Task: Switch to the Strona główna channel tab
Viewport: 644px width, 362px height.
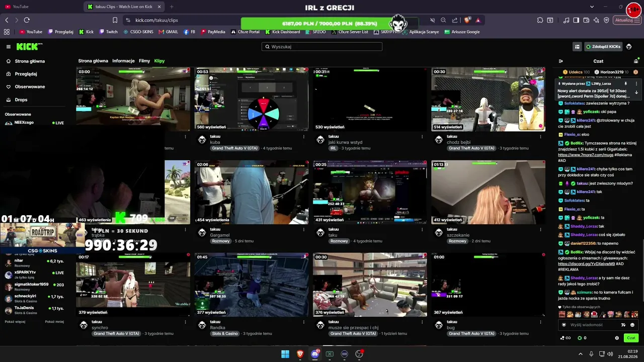Action: click(x=93, y=61)
